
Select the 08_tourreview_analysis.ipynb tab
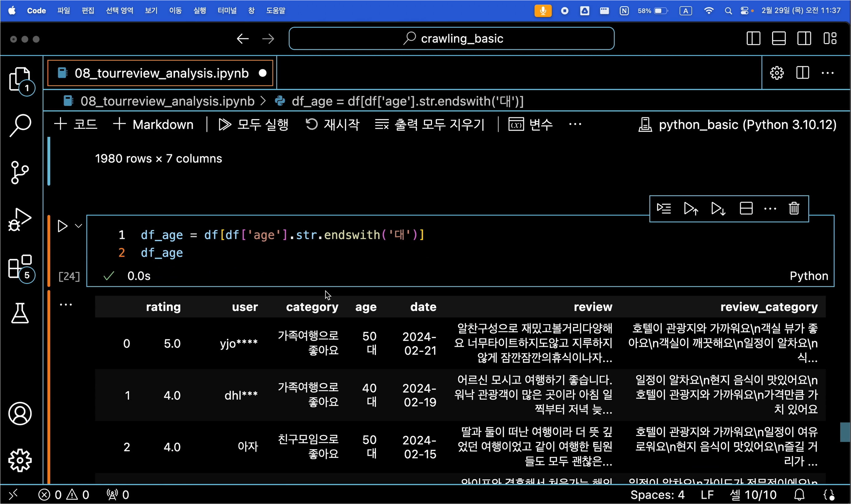[x=161, y=73]
